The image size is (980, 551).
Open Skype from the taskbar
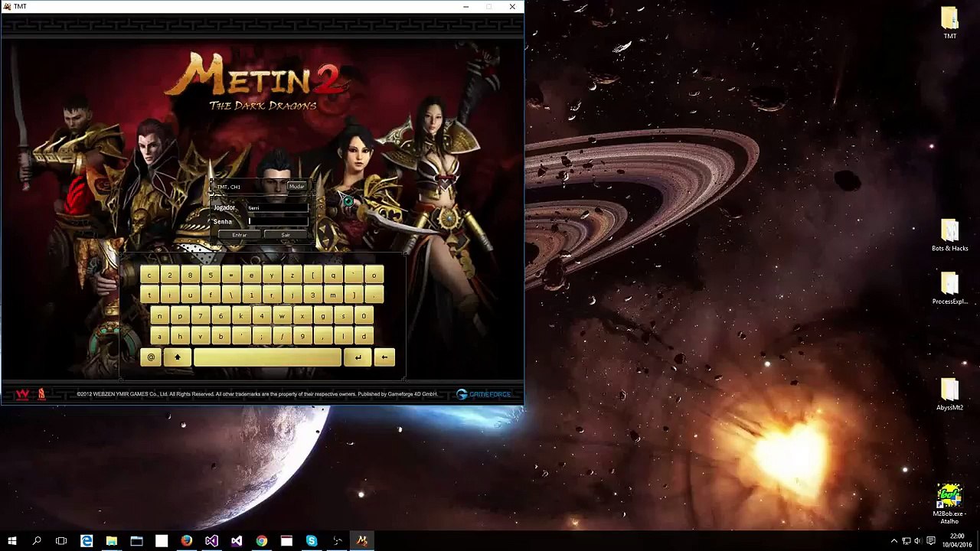[312, 541]
